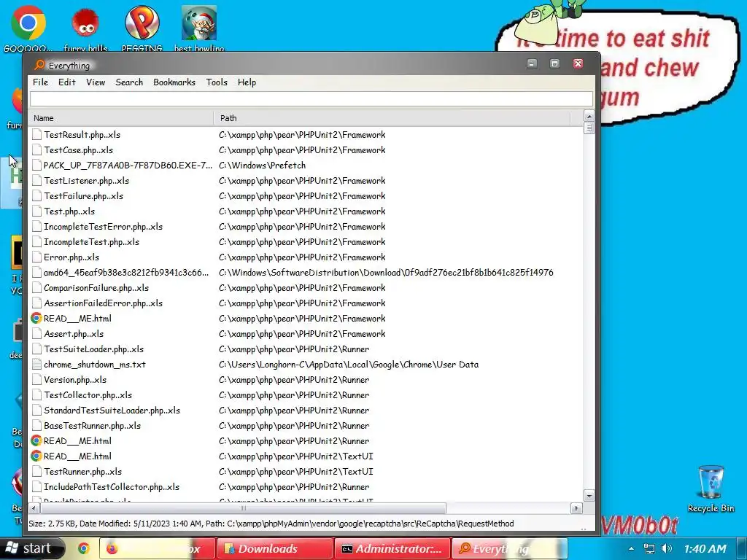The height and width of the screenshot is (560, 747).
Task: Click the network icon in system tray
Action: 649,548
